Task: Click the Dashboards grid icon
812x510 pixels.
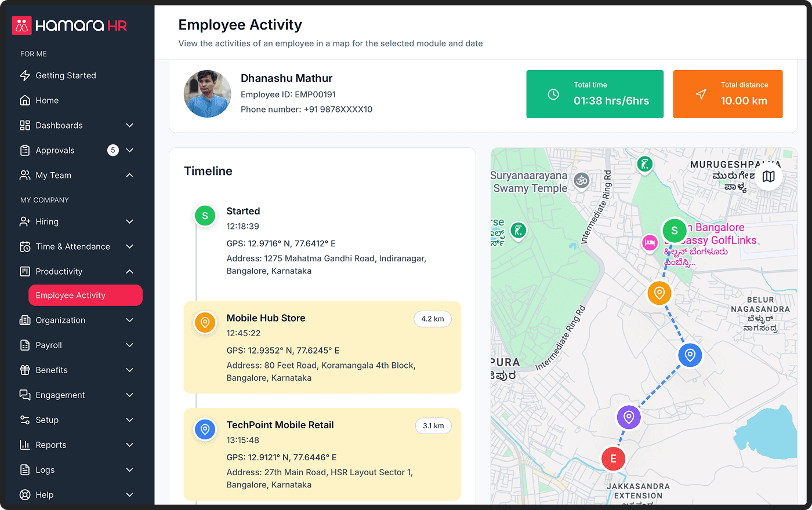Action: [x=25, y=125]
